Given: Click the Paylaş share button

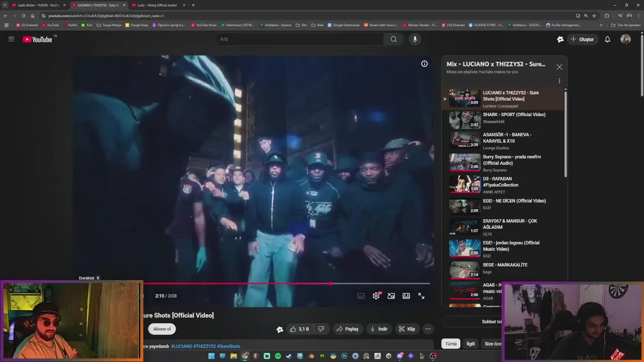Looking at the screenshot, I should tap(347, 329).
